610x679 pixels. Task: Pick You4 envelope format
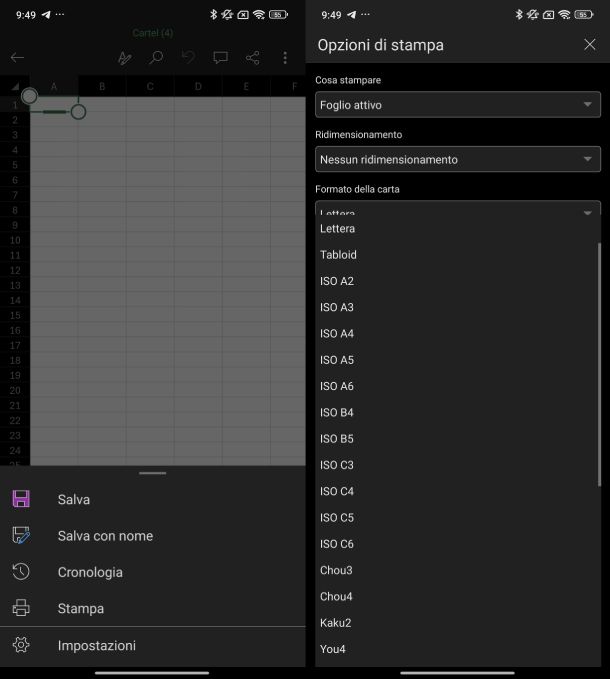pos(458,649)
